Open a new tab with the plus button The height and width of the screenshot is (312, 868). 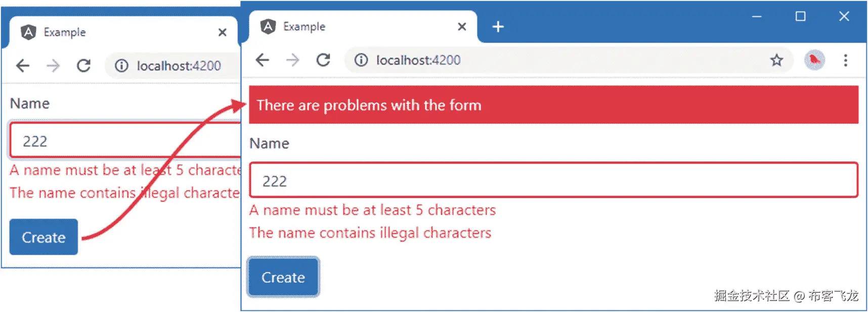point(498,27)
